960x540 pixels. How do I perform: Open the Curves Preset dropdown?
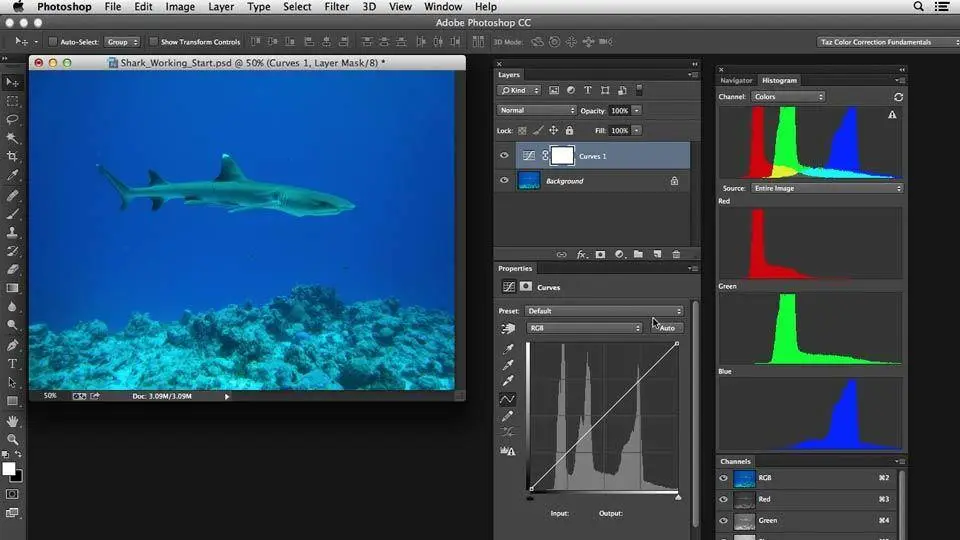[x=604, y=311]
